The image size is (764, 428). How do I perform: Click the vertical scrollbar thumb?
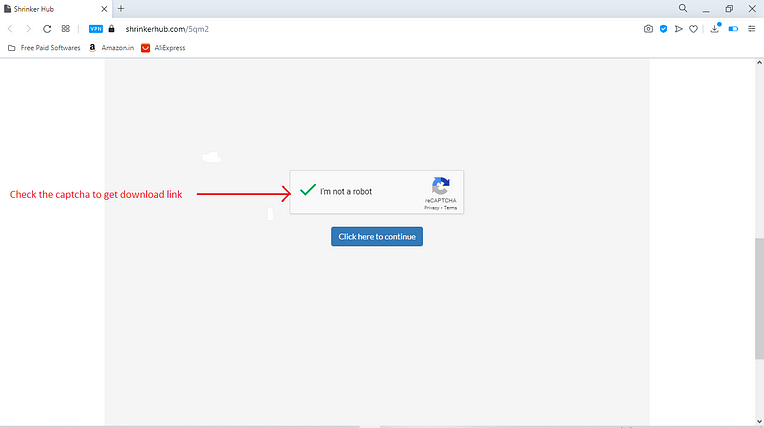[x=759, y=298]
